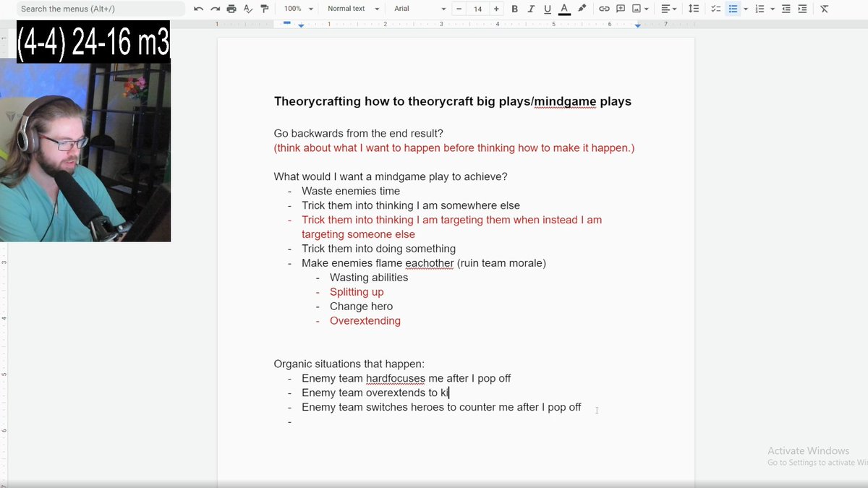Toggle the bulleted list

733,9
